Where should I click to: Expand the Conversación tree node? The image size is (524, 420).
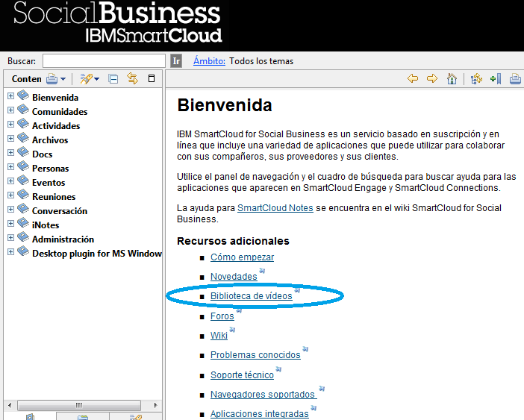point(10,210)
